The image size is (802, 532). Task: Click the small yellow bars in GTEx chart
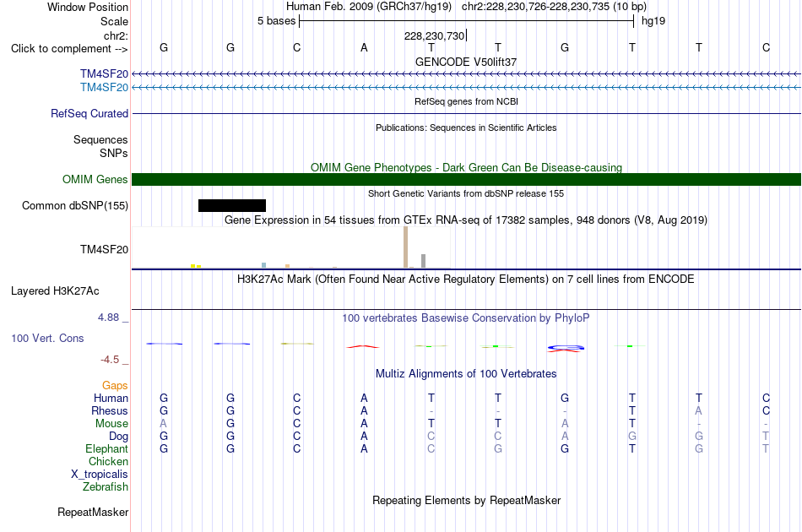(x=196, y=266)
